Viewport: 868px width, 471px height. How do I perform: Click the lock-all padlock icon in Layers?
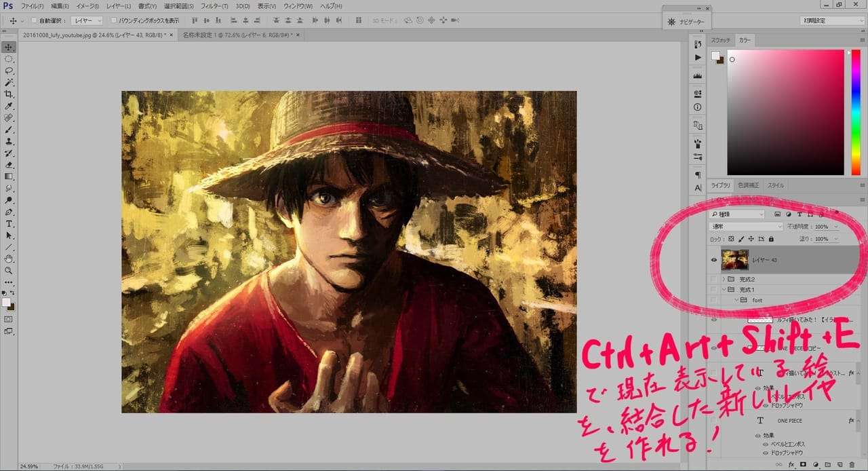pyautogui.click(x=771, y=239)
